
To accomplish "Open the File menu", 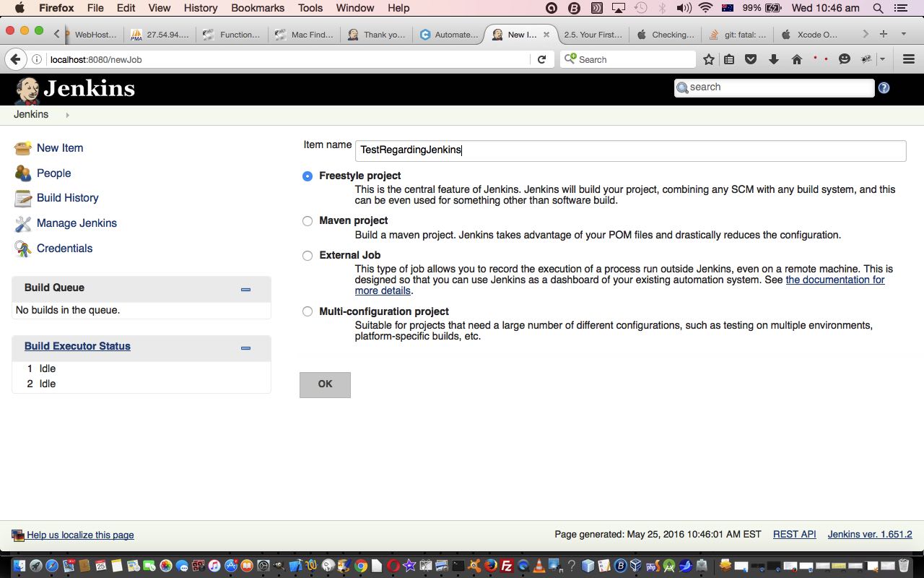I will pyautogui.click(x=95, y=8).
